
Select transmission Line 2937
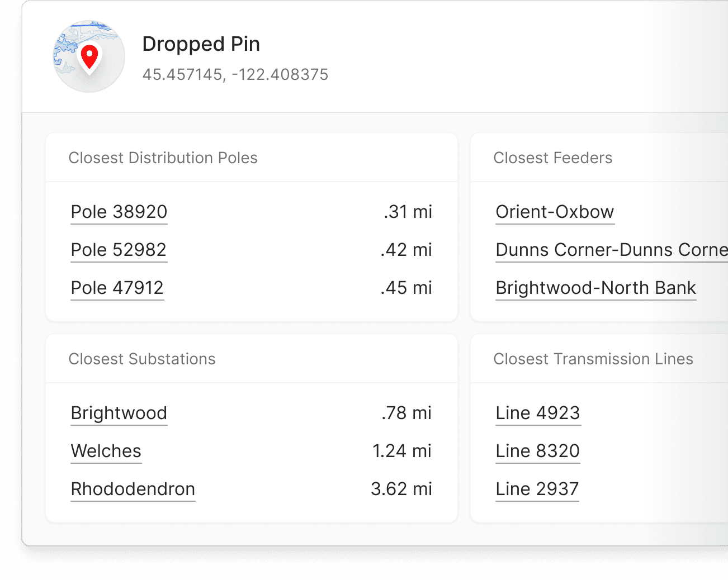(537, 489)
